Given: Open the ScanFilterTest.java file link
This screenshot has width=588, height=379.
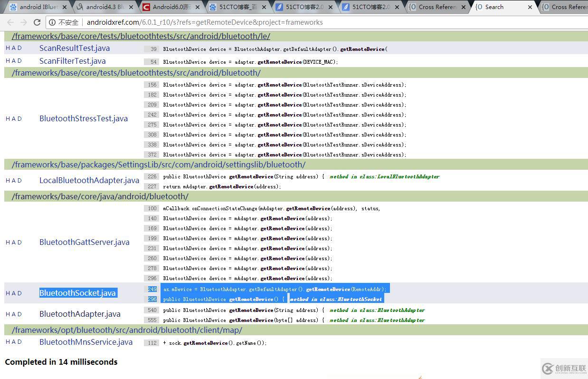Looking at the screenshot, I should (73, 61).
